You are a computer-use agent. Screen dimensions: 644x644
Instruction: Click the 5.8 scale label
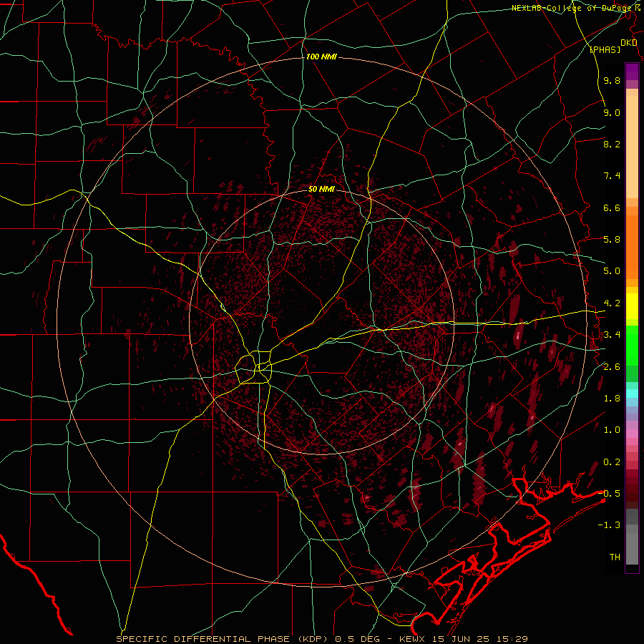click(x=612, y=240)
